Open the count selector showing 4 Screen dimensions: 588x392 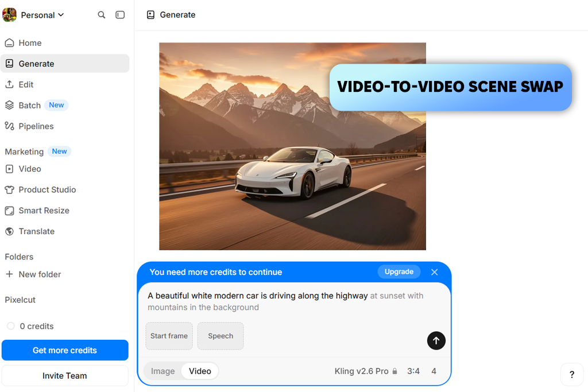pyautogui.click(x=434, y=371)
